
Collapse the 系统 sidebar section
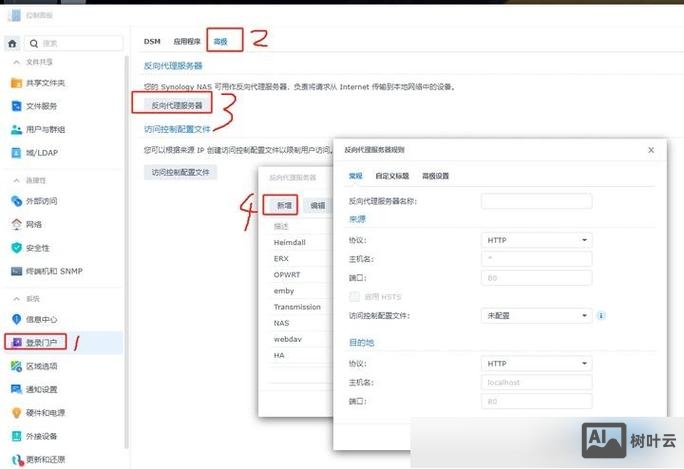(16, 299)
